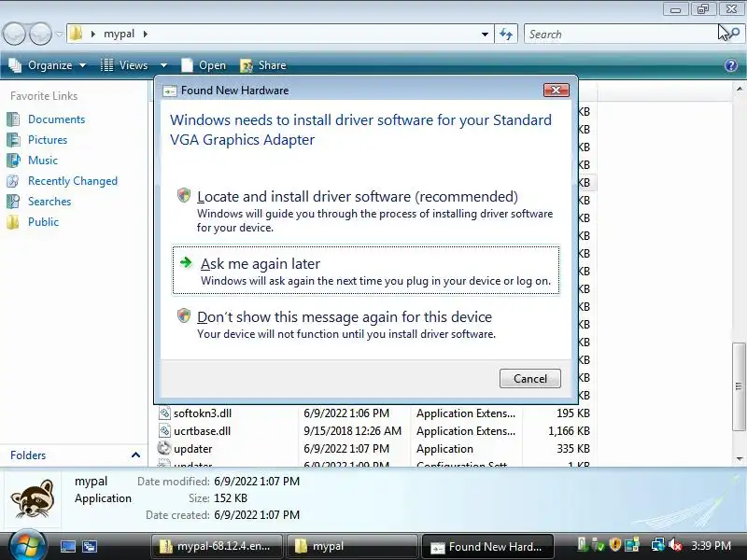
Task: Open Recently Changed favorite link
Action: [x=73, y=181]
